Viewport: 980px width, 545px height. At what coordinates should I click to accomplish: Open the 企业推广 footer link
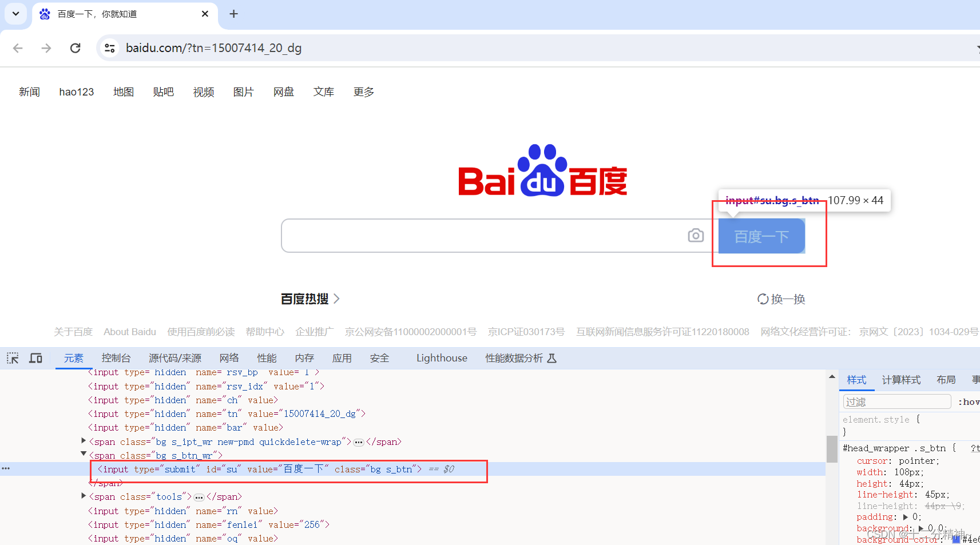coord(315,332)
